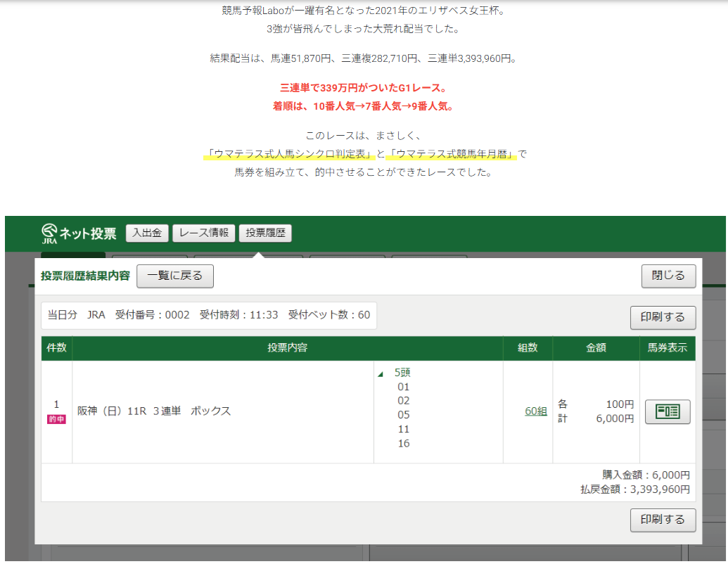The height and width of the screenshot is (564, 728).
Task: Click the 金額 column header
Action: [x=596, y=348]
